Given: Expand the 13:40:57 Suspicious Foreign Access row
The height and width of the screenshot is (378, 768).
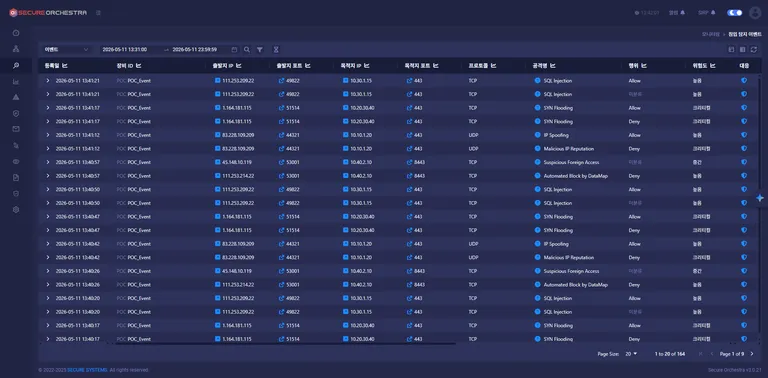Looking at the screenshot, I should (x=48, y=162).
